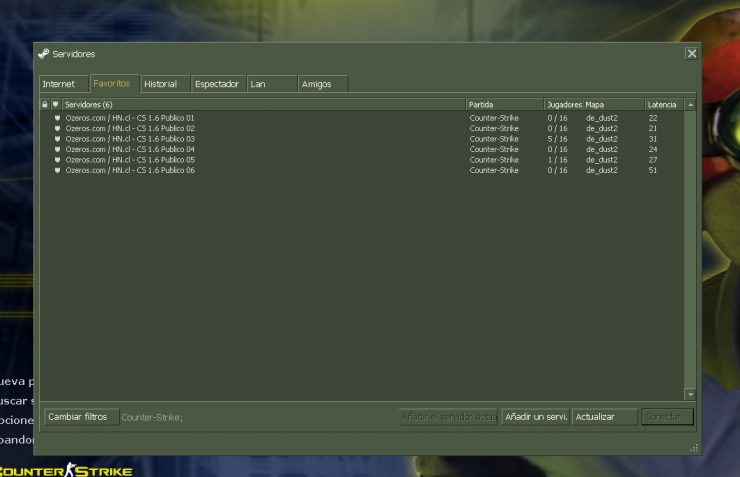Select server CS 1.6 Publico 03
740x477 pixels.
(x=362, y=139)
